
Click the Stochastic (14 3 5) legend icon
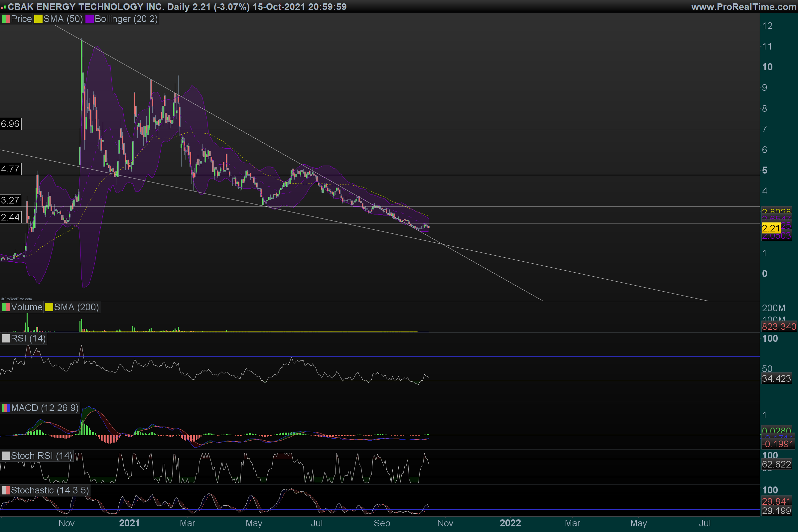(6, 490)
